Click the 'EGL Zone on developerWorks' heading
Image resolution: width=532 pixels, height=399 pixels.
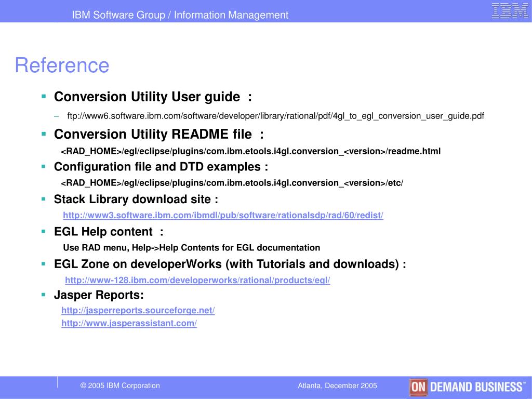click(230, 264)
